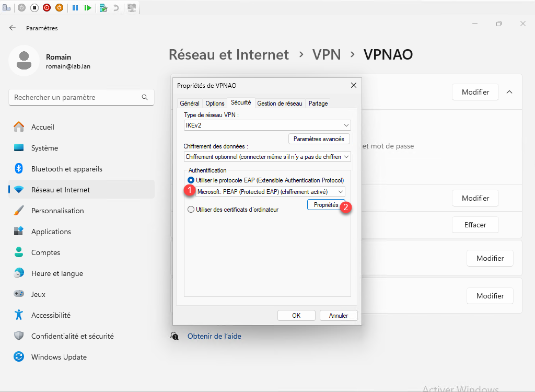The image size is (535, 392).
Task: Collapse the VPN section chevron next to Modifier
Action: click(509, 92)
